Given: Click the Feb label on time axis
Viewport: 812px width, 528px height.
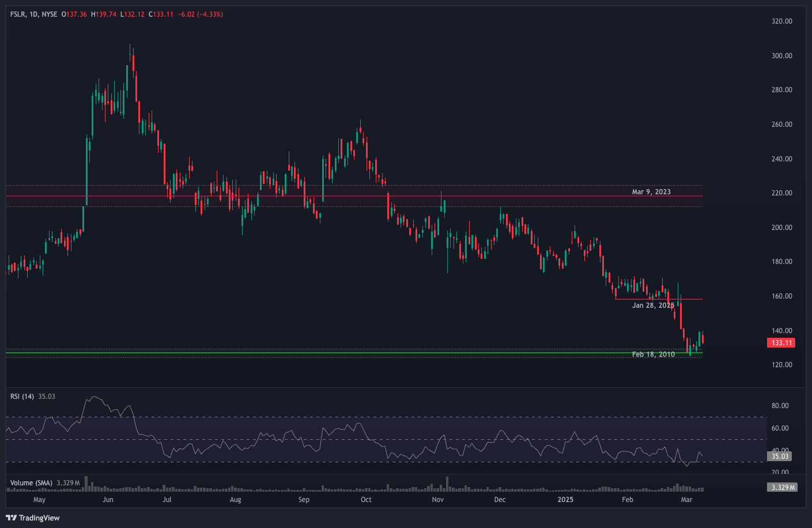Looking at the screenshot, I should 628,500.
